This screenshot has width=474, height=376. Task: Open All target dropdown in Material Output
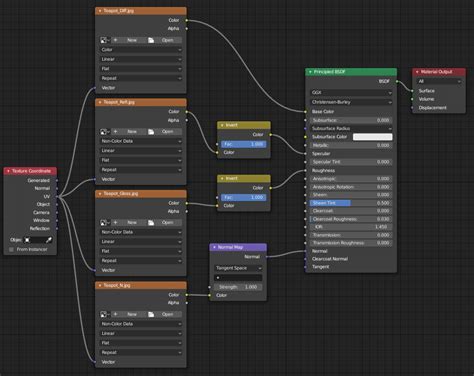tap(439, 81)
